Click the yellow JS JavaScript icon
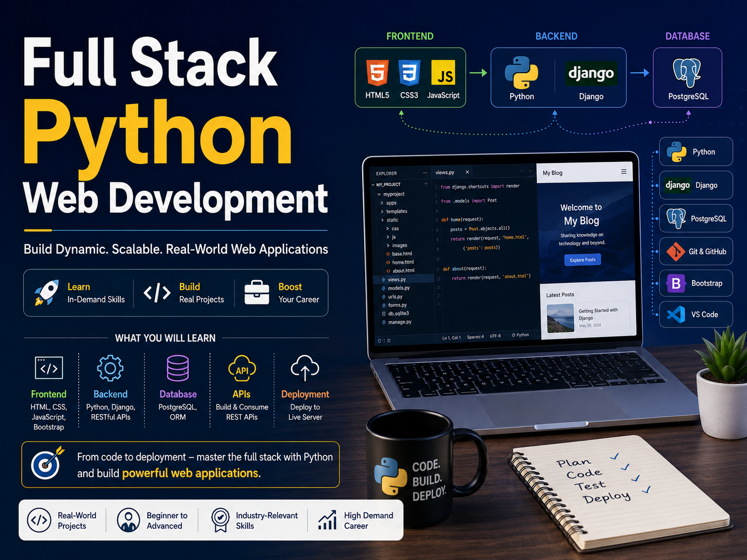Screen dimensions: 747x560 (x=443, y=73)
